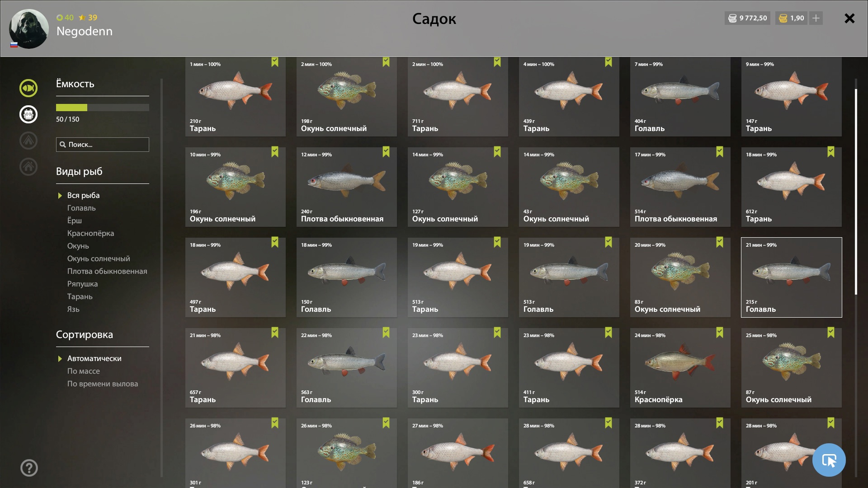Screen dimensions: 868x488
Task: Click the silver coins balance 9 772,50
Action: 747,18
